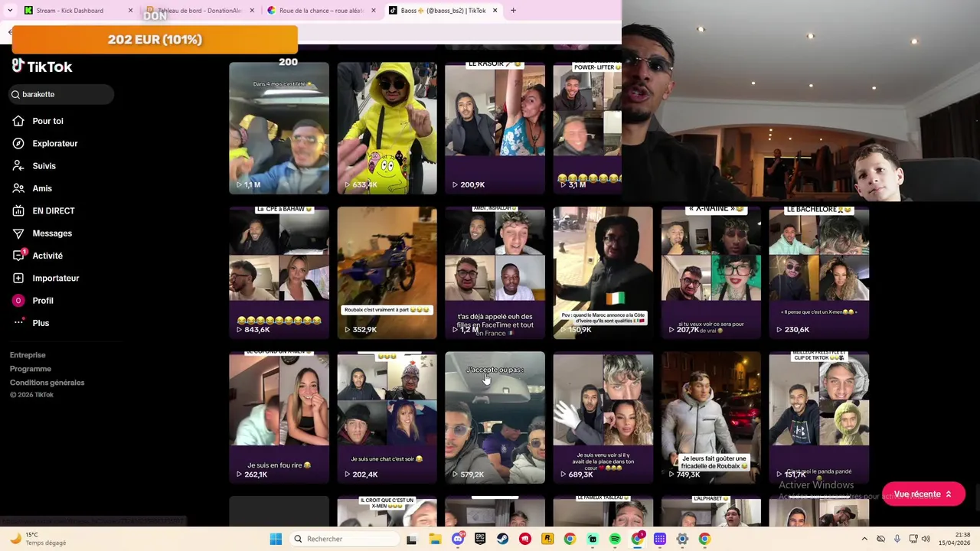Close the Roue de la chance tab
The image size is (980, 551).
pos(374,11)
